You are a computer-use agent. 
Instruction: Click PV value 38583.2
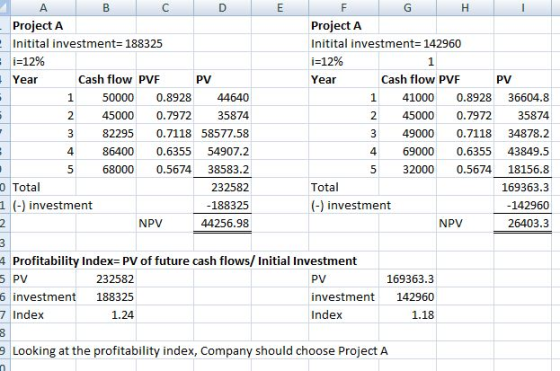tap(228, 169)
